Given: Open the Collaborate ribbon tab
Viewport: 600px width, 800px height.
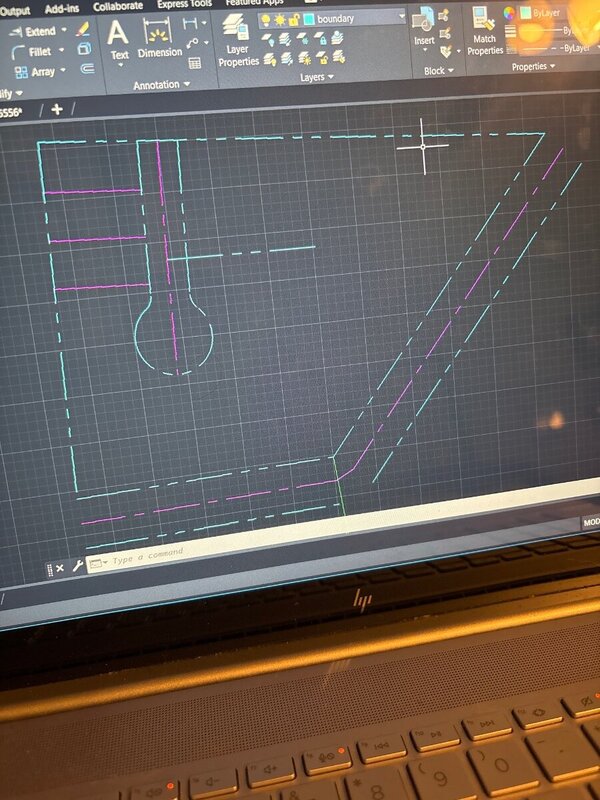Looking at the screenshot, I should [117, 6].
